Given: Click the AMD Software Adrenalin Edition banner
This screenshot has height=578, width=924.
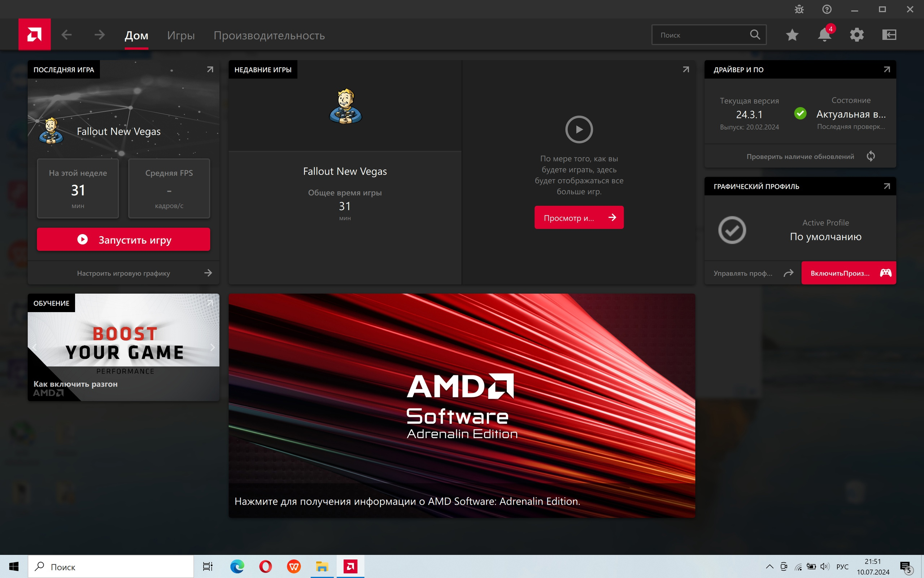Looking at the screenshot, I should coord(462,406).
